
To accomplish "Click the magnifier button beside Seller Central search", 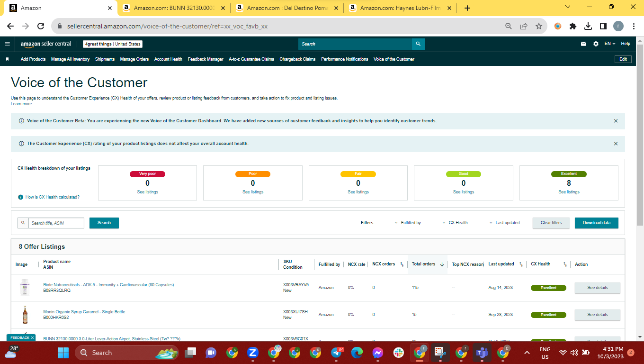I will tap(418, 44).
